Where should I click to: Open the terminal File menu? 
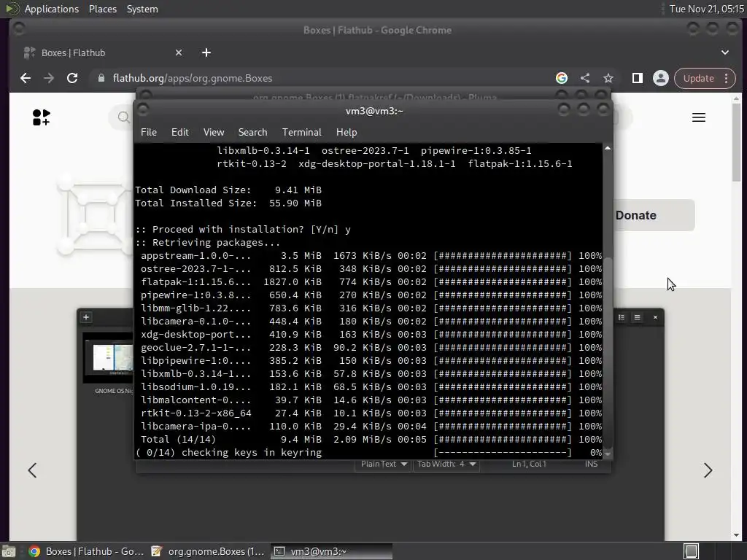[149, 133]
